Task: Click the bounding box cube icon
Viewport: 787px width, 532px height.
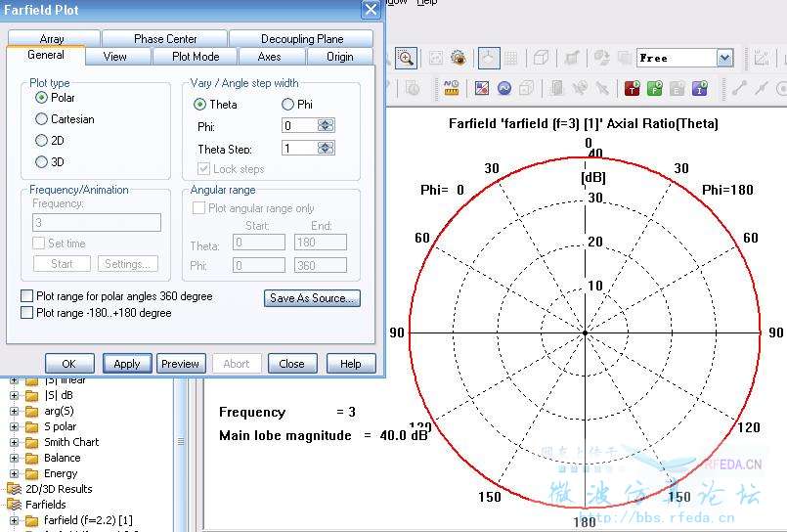Action: pos(527,89)
